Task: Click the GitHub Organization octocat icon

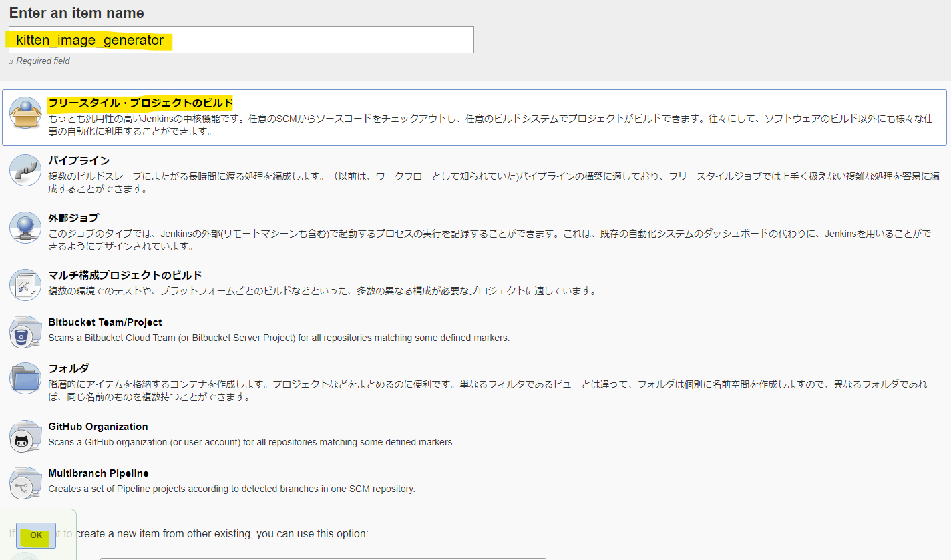Action: 25,436
